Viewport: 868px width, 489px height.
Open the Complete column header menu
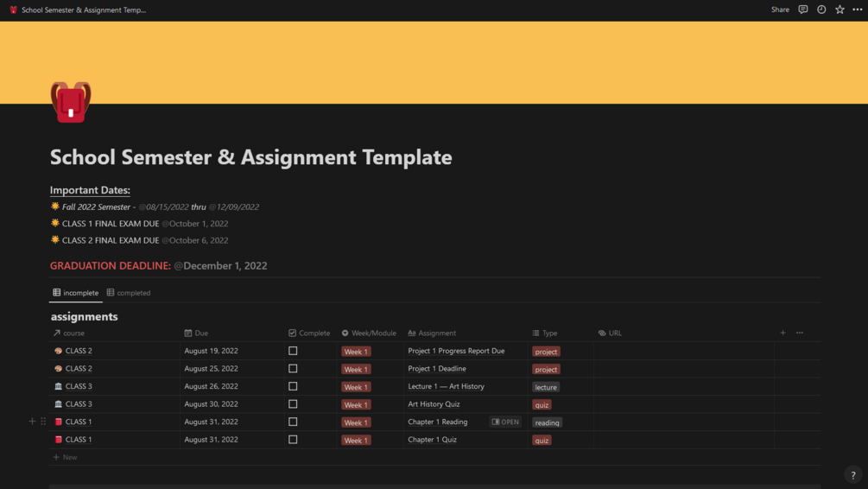[x=309, y=333]
